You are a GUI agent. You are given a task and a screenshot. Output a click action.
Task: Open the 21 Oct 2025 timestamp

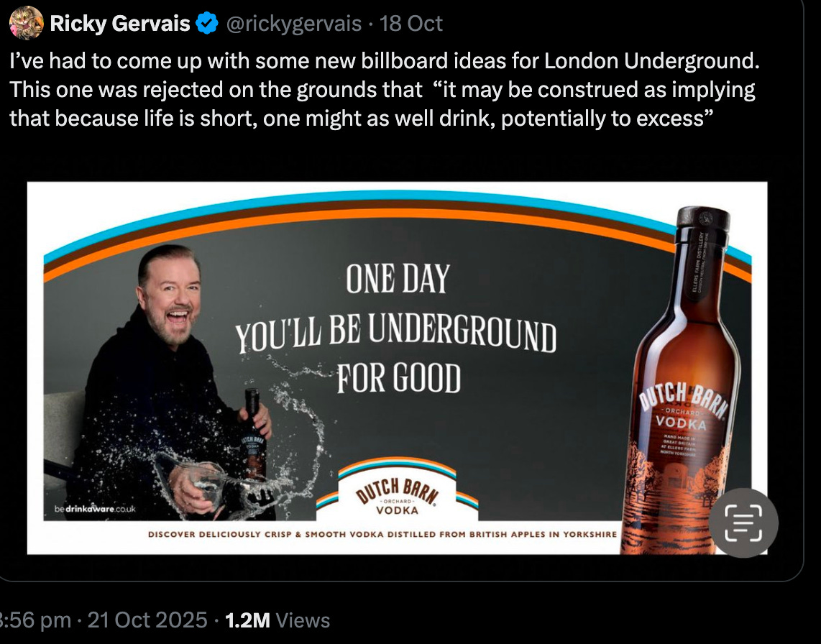coord(147,620)
